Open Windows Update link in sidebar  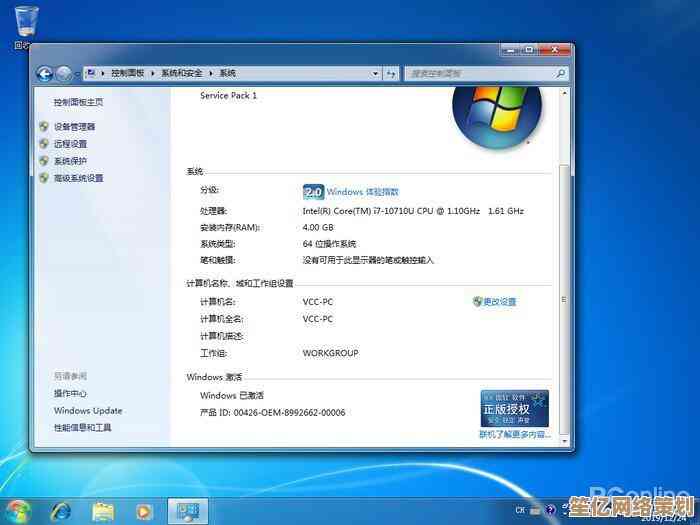[x=88, y=410]
